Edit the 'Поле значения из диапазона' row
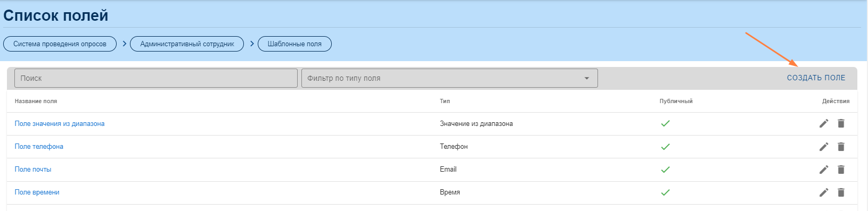This screenshot has height=211, width=868. (824, 123)
